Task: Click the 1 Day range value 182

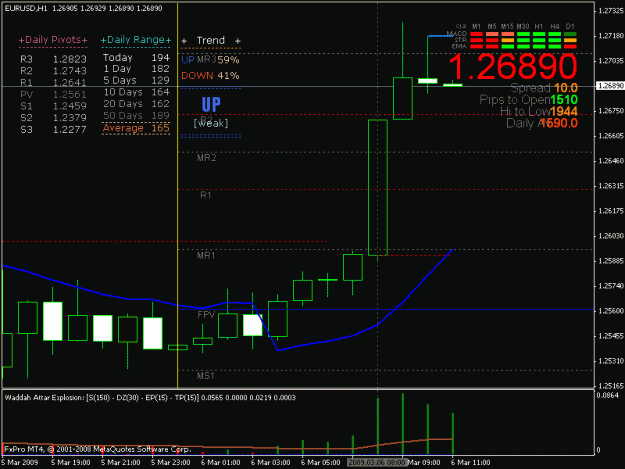Action: (x=160, y=69)
